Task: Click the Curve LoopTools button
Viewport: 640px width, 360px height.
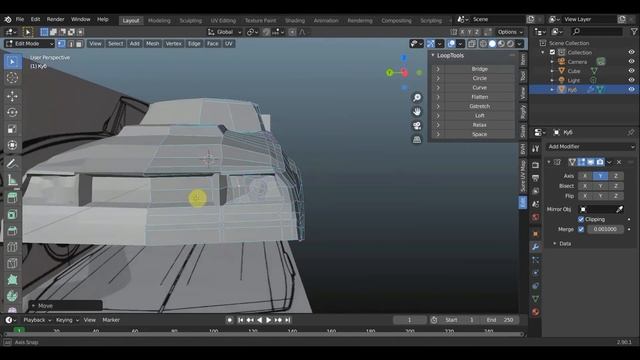Action: (479, 88)
